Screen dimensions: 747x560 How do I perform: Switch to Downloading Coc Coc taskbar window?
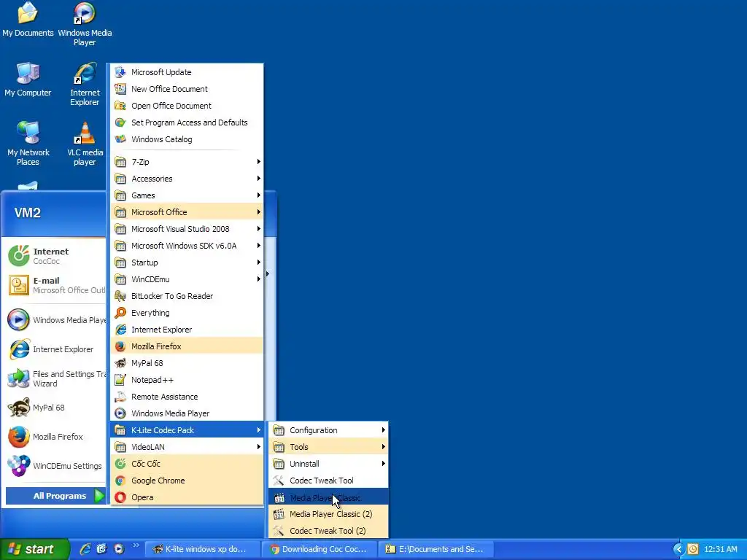[x=320, y=549]
